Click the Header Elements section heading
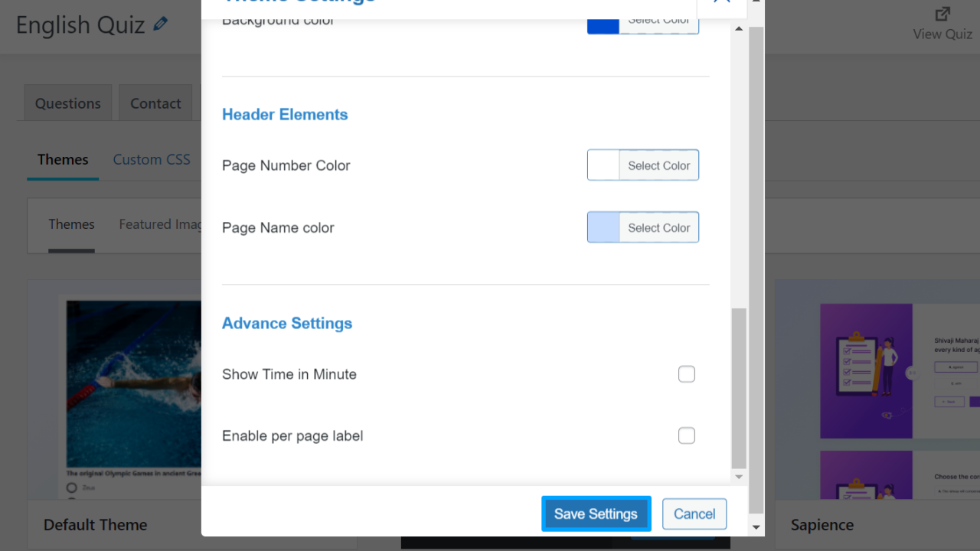Image resolution: width=980 pixels, height=551 pixels. tap(285, 115)
